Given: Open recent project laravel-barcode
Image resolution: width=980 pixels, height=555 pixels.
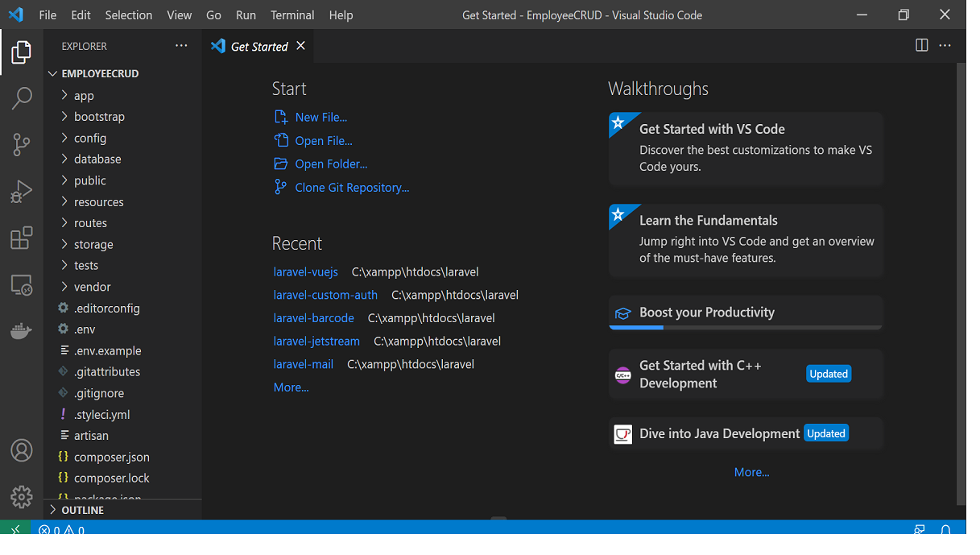Looking at the screenshot, I should point(314,318).
